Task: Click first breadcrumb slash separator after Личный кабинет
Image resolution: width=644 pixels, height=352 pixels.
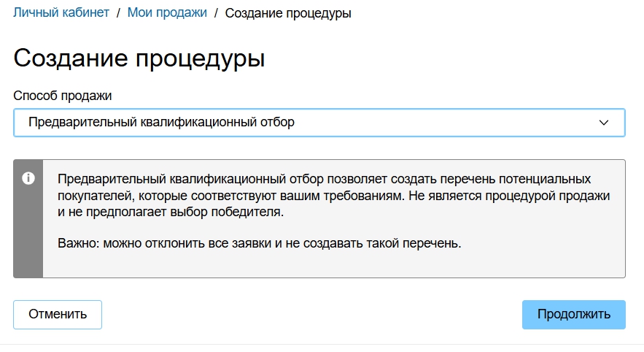Action: coord(119,13)
